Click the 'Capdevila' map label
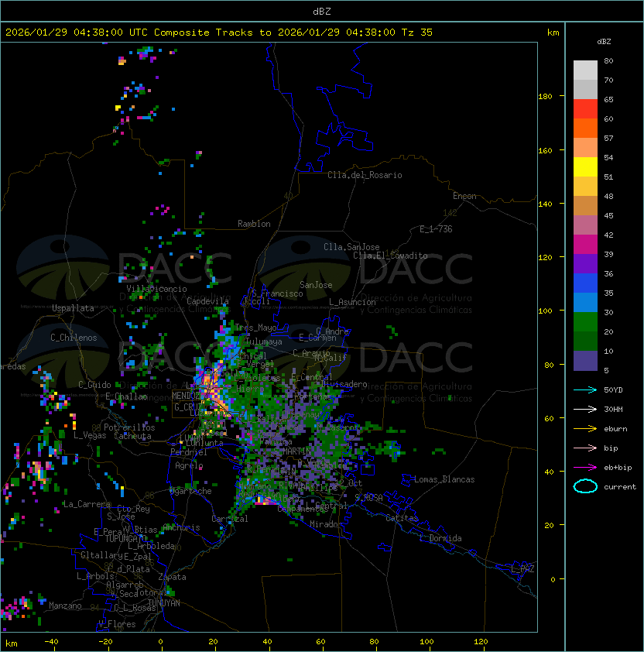 coord(207,301)
